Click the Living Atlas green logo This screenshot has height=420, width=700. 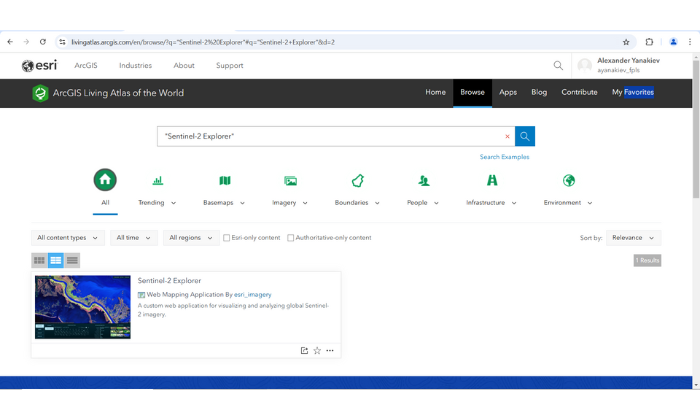pyautogui.click(x=40, y=93)
